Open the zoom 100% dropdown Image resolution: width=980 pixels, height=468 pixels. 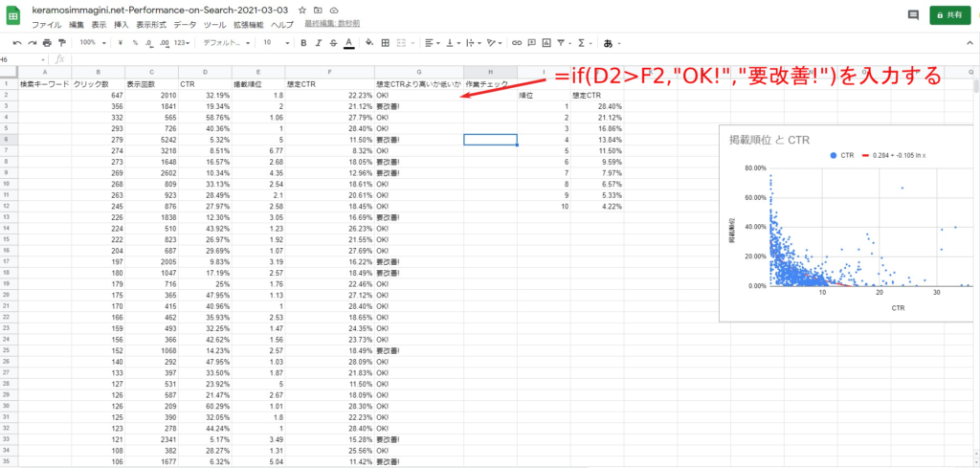pyautogui.click(x=93, y=43)
